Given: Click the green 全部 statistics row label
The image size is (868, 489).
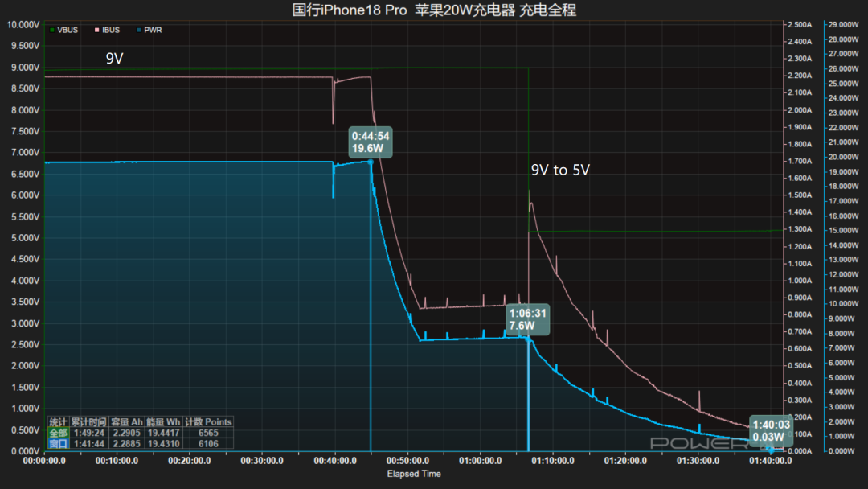Looking at the screenshot, I should (59, 433).
